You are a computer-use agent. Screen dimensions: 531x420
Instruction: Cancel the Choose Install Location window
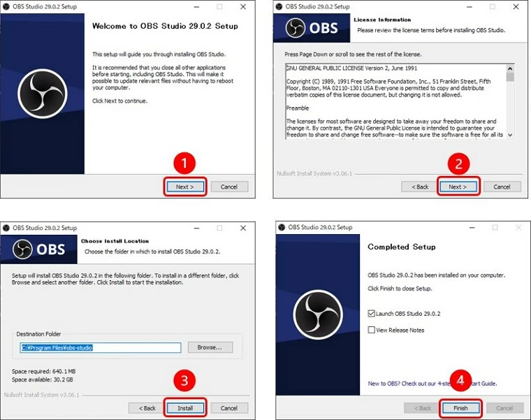[229, 408]
